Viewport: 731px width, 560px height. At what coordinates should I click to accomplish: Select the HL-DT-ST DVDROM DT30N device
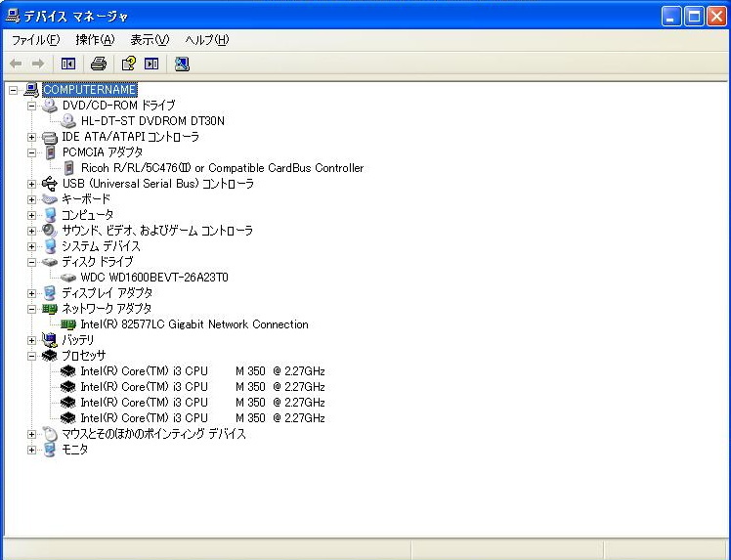(x=152, y=121)
